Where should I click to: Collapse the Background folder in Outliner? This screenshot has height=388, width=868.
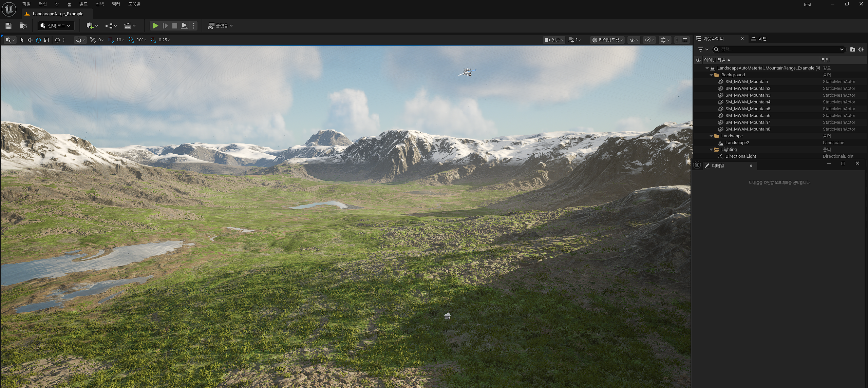pyautogui.click(x=711, y=75)
